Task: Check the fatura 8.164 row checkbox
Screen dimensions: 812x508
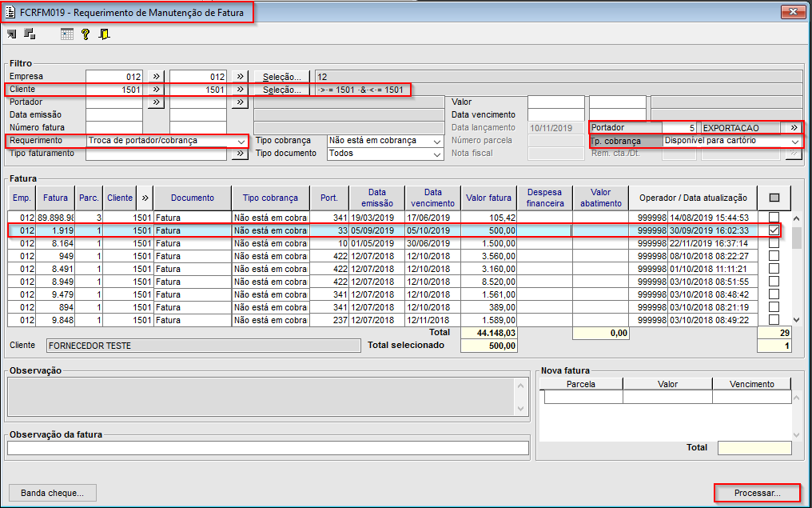Action: click(774, 243)
